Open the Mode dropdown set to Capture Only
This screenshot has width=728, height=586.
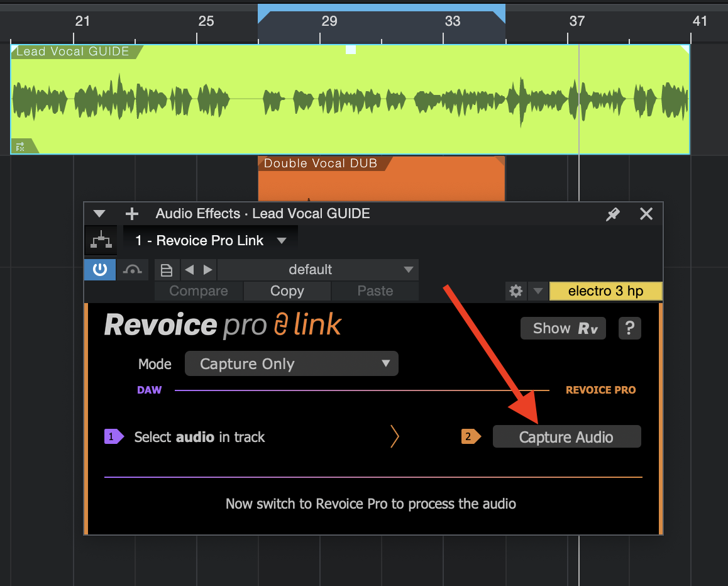tap(292, 364)
